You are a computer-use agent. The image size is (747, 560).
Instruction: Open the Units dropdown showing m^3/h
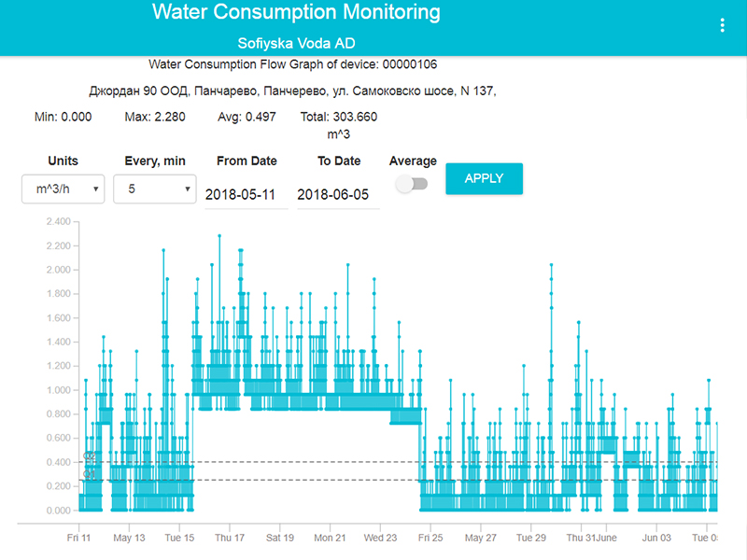pos(62,189)
